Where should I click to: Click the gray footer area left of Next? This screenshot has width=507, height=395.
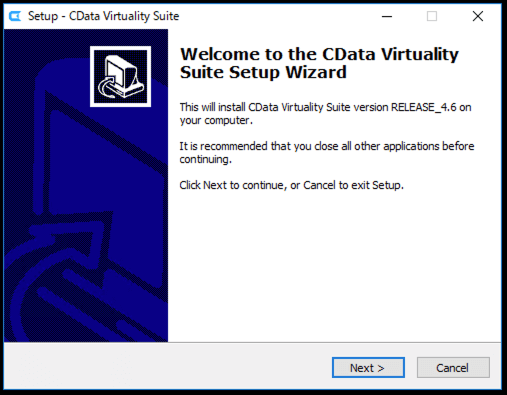[167, 367]
